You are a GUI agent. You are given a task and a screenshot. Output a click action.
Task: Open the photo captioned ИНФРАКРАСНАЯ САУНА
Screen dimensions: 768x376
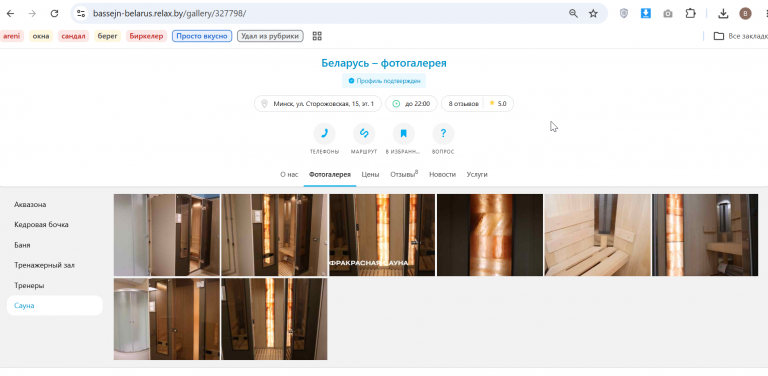pyautogui.click(x=382, y=235)
